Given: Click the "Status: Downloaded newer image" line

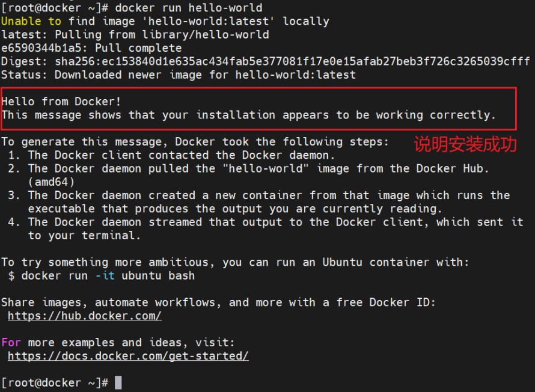Looking at the screenshot, I should tap(179, 75).
